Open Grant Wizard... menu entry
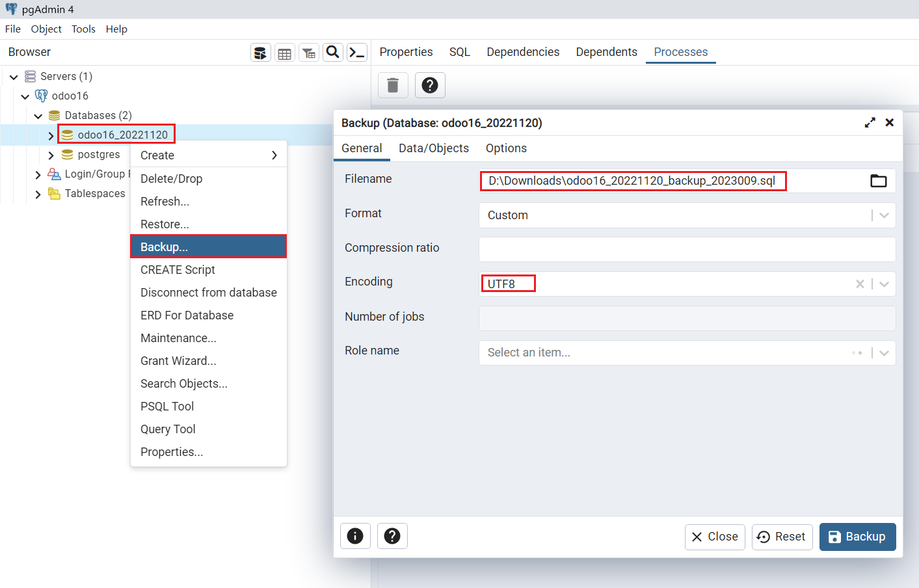Viewport: 919px width, 588px height. pos(209,361)
